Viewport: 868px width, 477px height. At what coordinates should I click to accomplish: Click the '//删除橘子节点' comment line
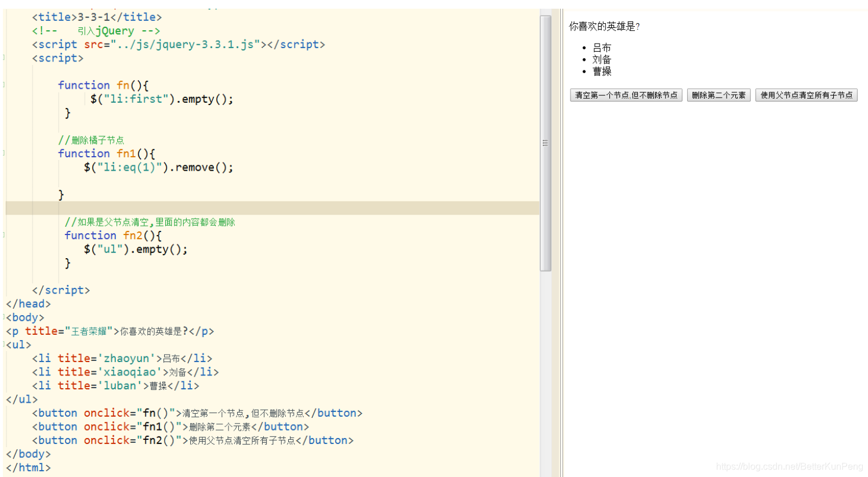pos(91,140)
